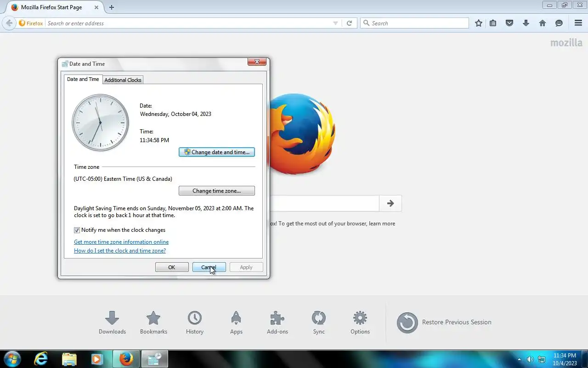Screen dimensions: 588x368
Task: Open How do I set the clock link
Action: pyautogui.click(x=120, y=251)
